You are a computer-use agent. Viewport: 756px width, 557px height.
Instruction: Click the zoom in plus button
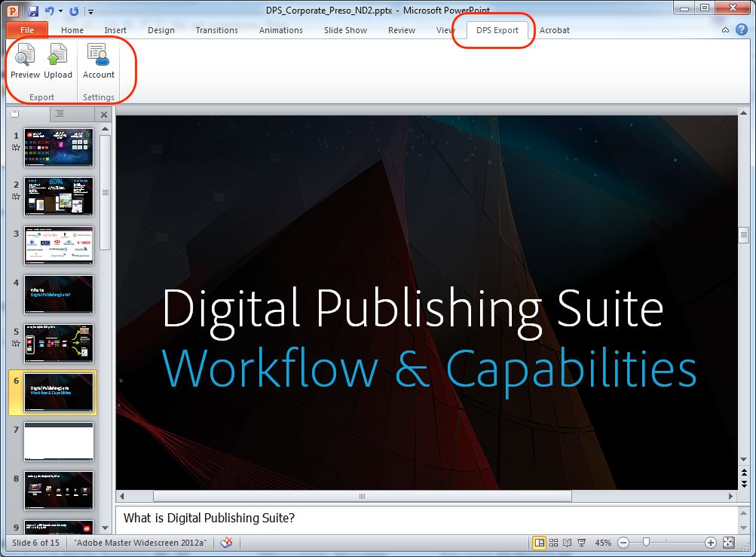pos(710,543)
